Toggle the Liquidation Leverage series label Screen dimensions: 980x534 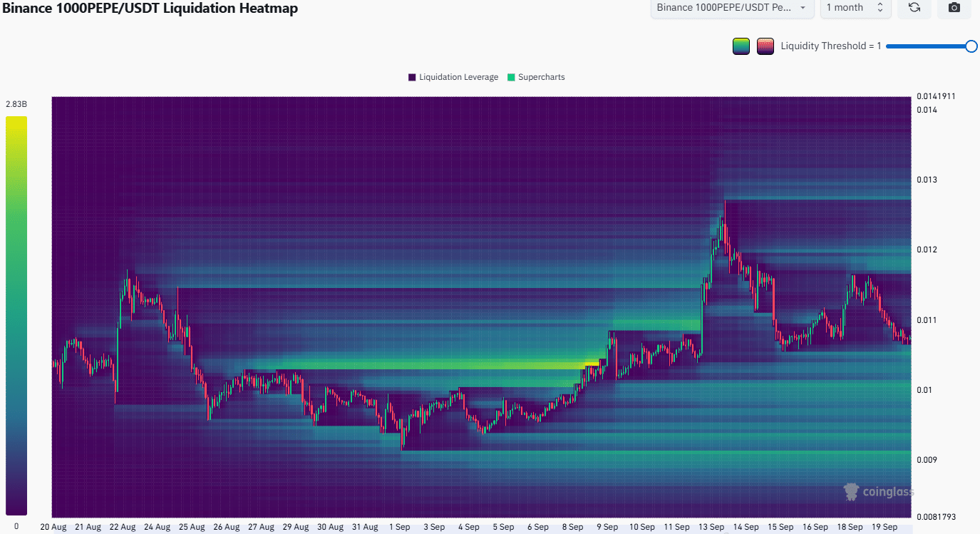pyautogui.click(x=458, y=77)
